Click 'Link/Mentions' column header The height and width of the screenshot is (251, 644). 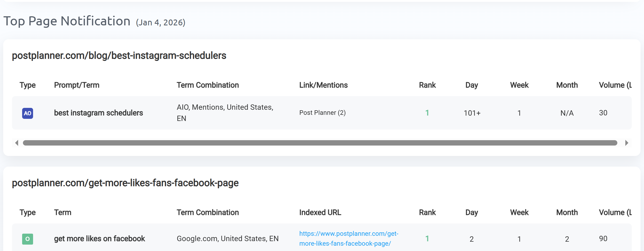coord(323,85)
